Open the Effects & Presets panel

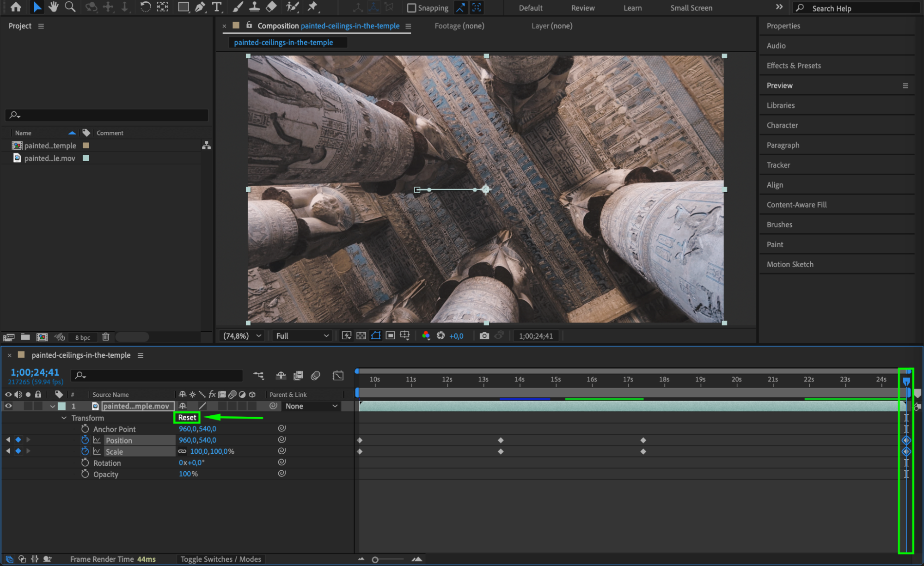794,66
